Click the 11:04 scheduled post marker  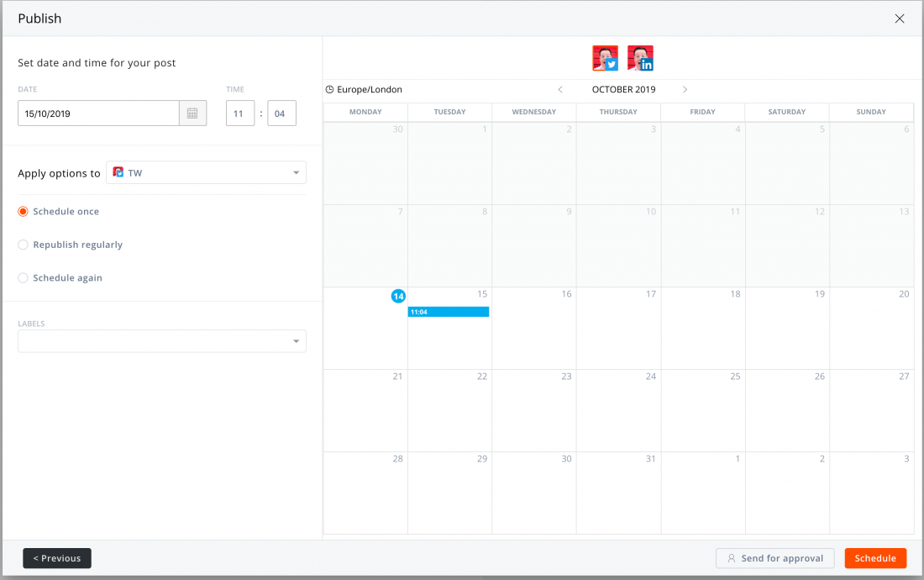(x=449, y=312)
